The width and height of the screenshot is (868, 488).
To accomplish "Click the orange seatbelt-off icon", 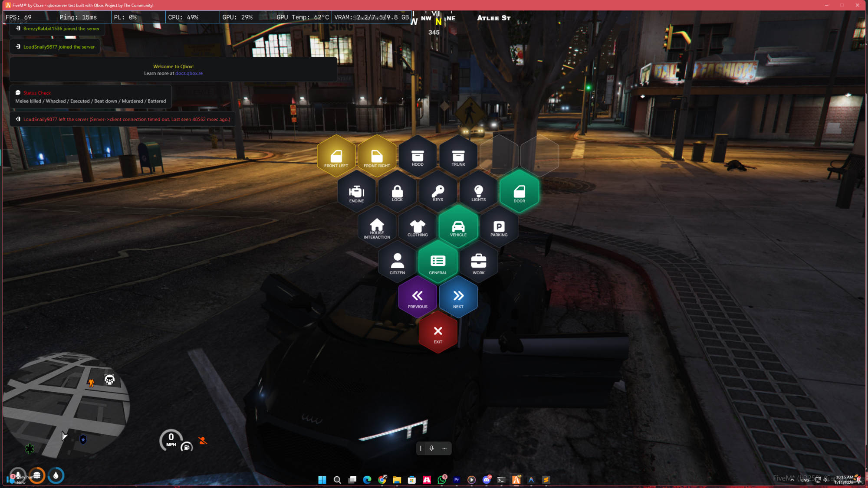I will pyautogui.click(x=202, y=441).
